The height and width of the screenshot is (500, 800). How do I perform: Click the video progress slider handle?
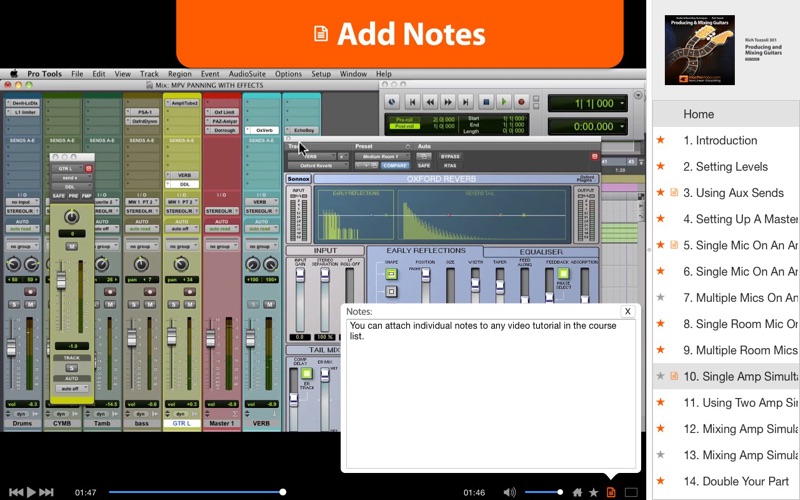pos(283,492)
